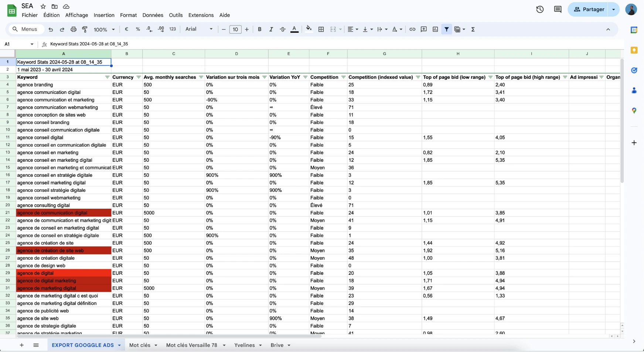Screen dimensions: 644x352
Task: Increase decimal places
Action: pyautogui.click(x=161, y=29)
